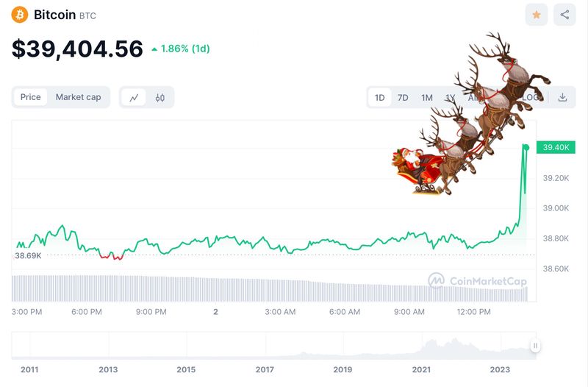
Task: Click 2021 on the history timeline
Action: (x=421, y=370)
